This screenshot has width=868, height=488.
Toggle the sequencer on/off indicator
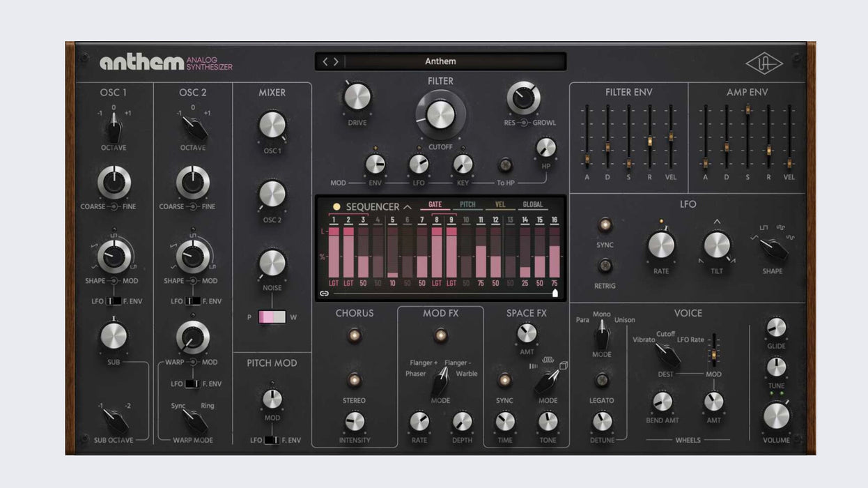click(336, 207)
